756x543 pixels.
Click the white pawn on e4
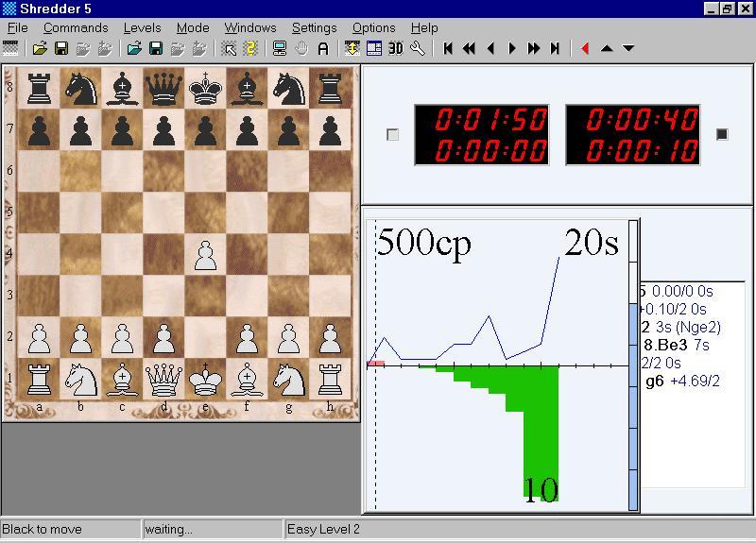[x=205, y=256]
